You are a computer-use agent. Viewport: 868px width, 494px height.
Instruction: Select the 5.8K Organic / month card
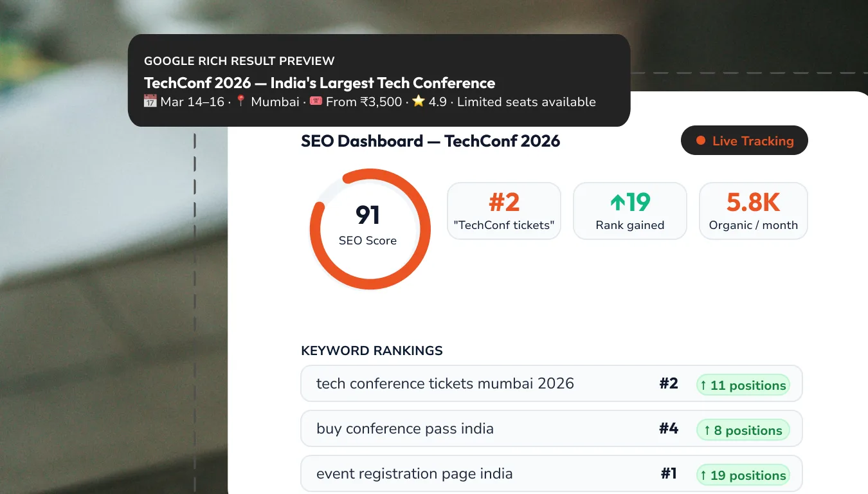(x=753, y=211)
